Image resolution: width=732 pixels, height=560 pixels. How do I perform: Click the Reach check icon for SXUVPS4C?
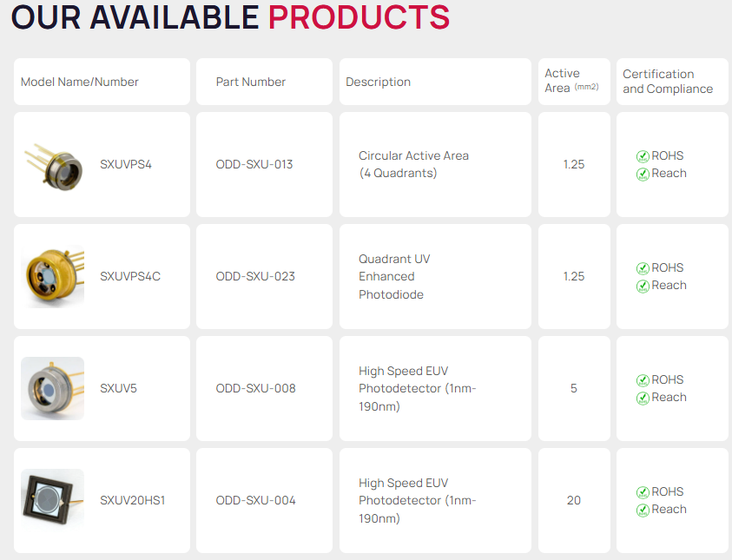[x=643, y=287]
